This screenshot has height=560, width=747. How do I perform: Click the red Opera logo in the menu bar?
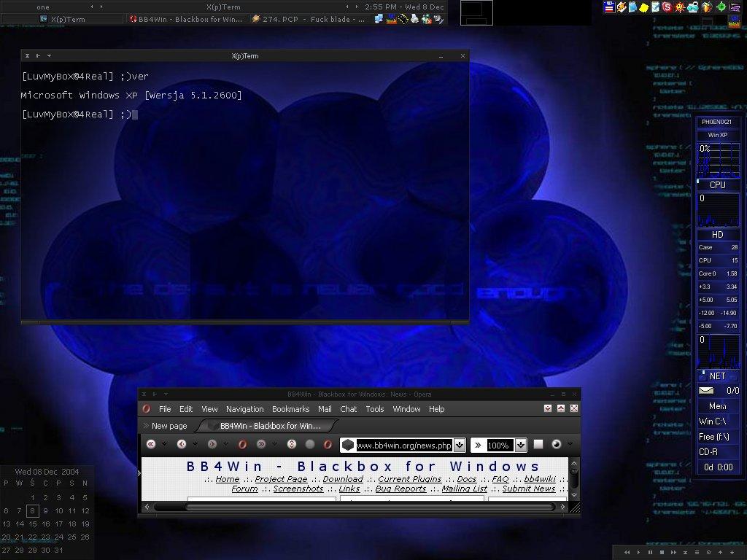click(x=146, y=409)
